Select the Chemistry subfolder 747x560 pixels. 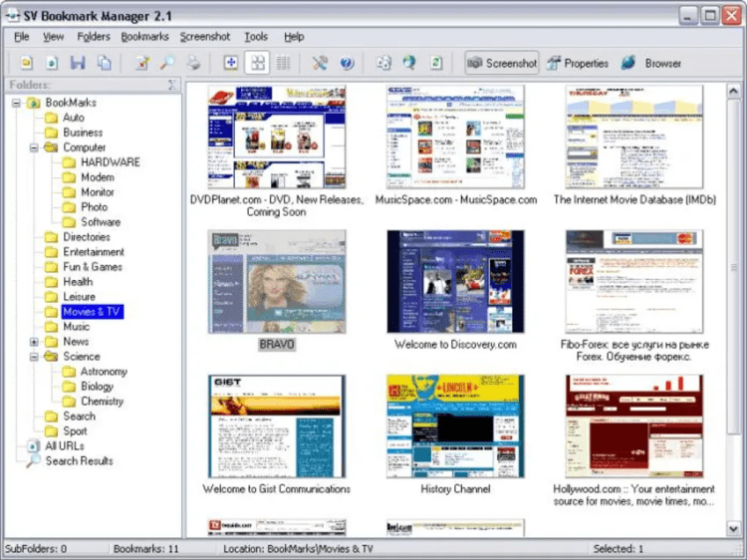pyautogui.click(x=102, y=402)
